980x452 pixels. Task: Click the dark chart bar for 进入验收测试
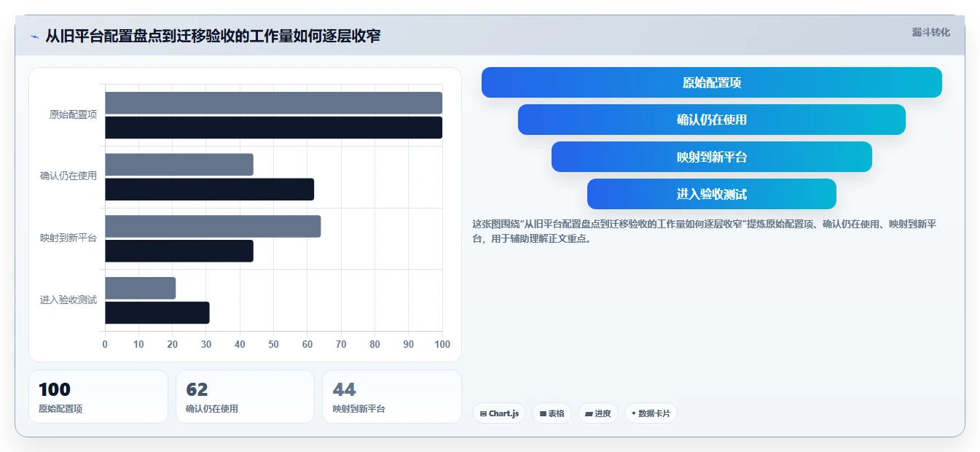click(157, 313)
